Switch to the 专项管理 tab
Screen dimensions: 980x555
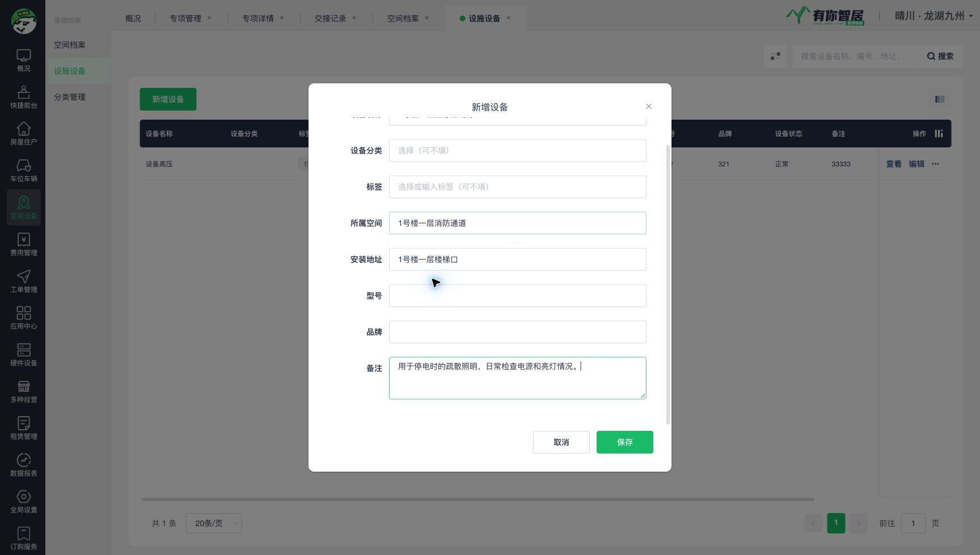185,18
